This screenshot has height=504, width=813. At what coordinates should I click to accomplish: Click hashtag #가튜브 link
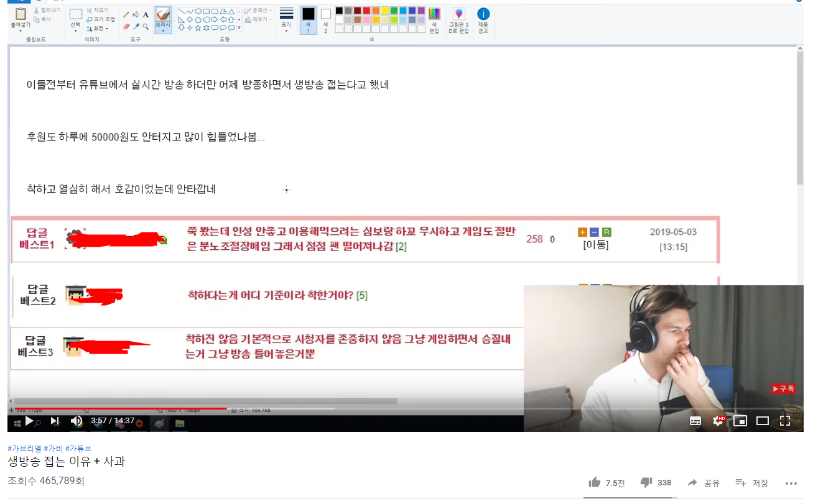[78, 448]
